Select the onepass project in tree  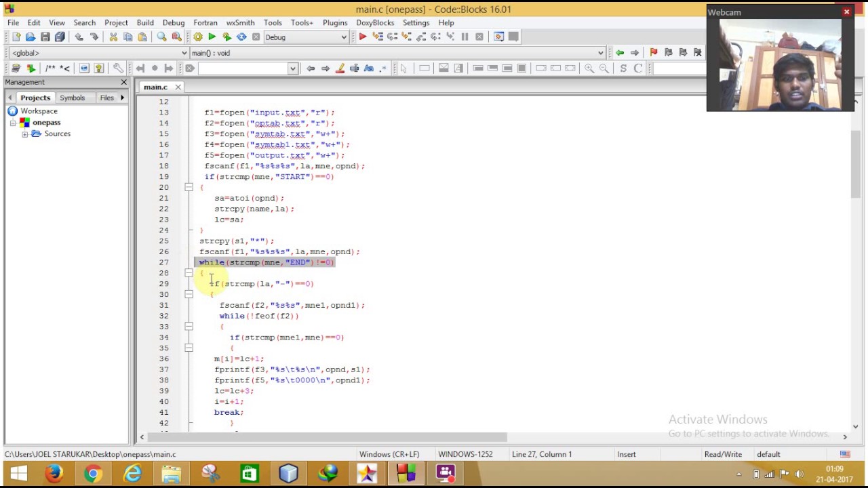pos(46,123)
